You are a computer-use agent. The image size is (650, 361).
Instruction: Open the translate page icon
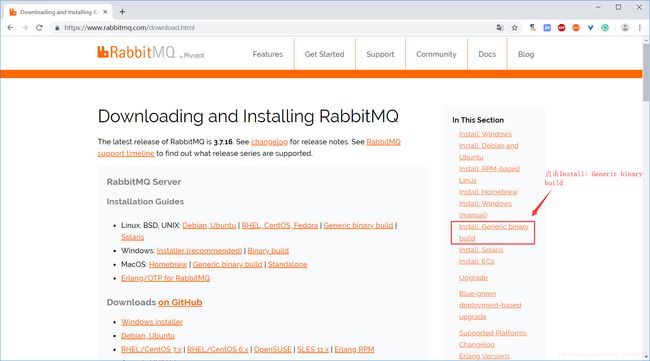[500, 28]
